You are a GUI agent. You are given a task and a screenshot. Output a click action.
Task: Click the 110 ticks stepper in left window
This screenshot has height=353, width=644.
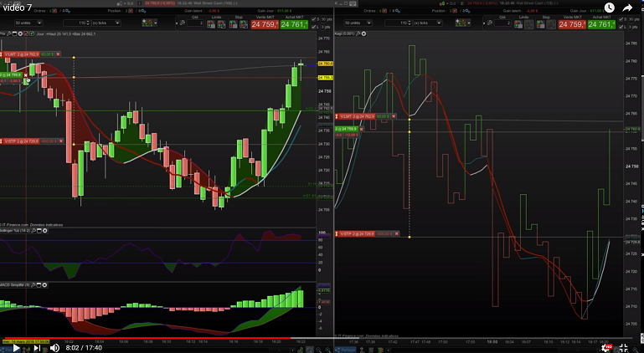pyautogui.click(x=88, y=23)
